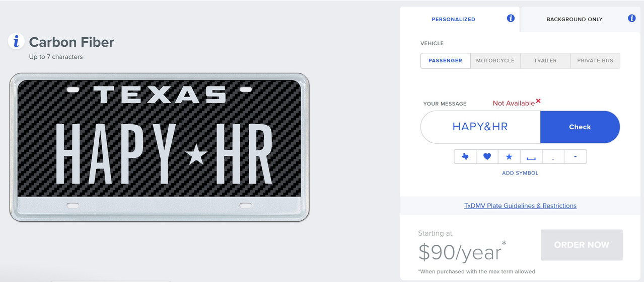The height and width of the screenshot is (282, 644).
Task: Insert the star symbol
Action: pos(509,157)
